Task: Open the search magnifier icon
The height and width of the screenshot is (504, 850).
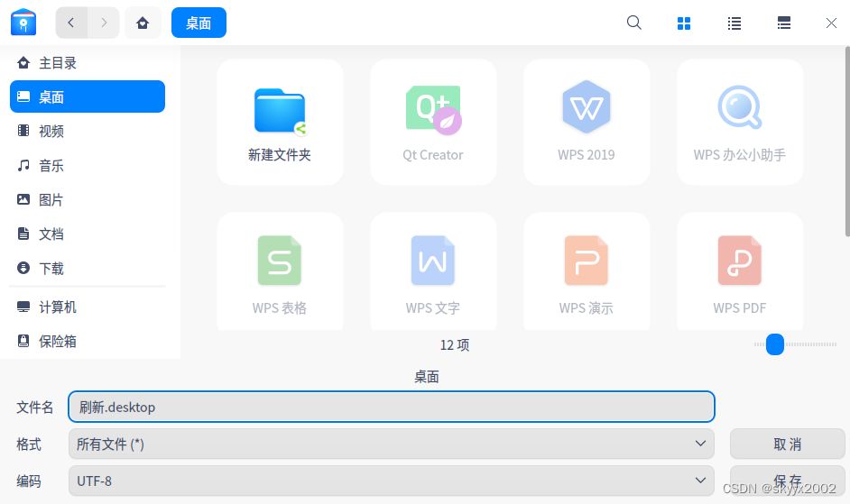Action: point(633,23)
